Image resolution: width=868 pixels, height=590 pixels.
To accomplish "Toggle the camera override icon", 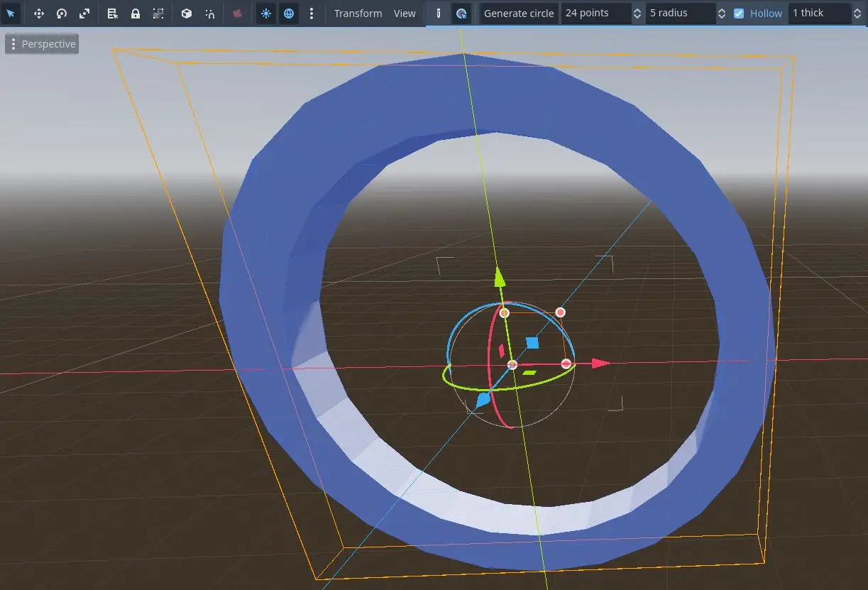I will (238, 13).
